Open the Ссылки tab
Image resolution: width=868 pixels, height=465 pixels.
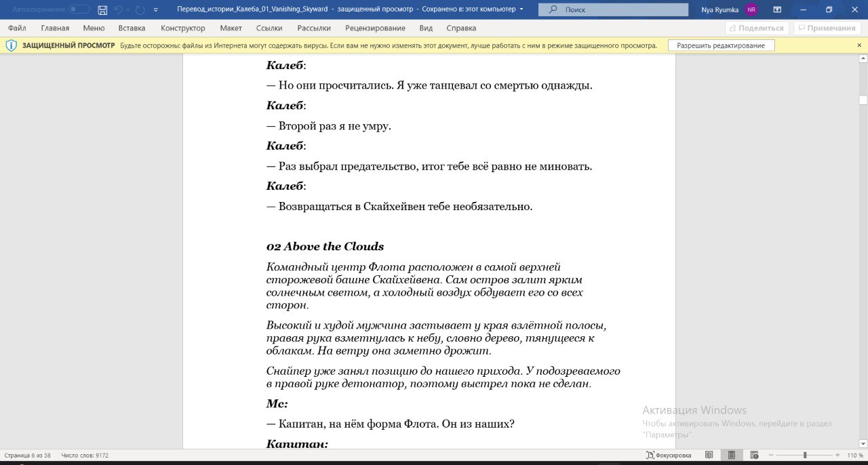tap(269, 28)
